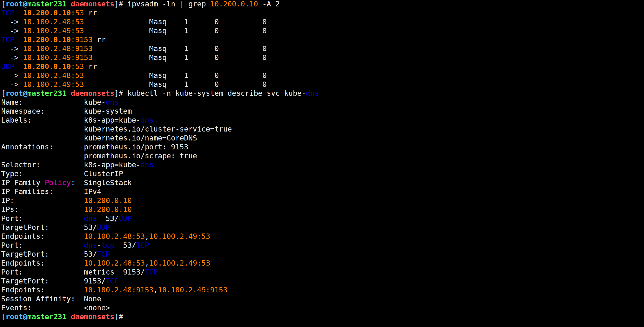Click Selector value k8s-app=kube-dns
The height and width of the screenshot is (327, 644).
point(118,165)
